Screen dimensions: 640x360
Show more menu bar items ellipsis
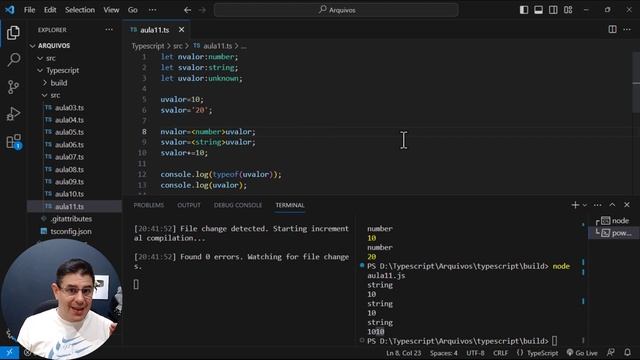point(152,10)
